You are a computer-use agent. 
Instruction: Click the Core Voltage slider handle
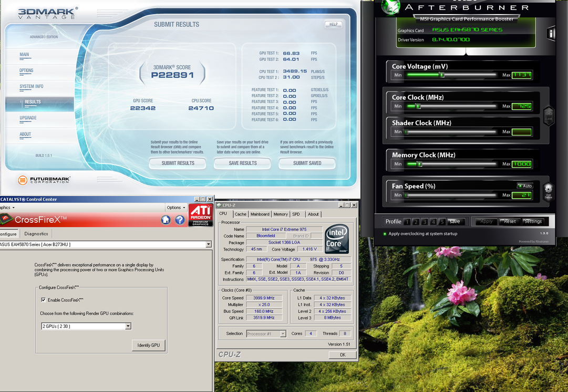click(442, 75)
